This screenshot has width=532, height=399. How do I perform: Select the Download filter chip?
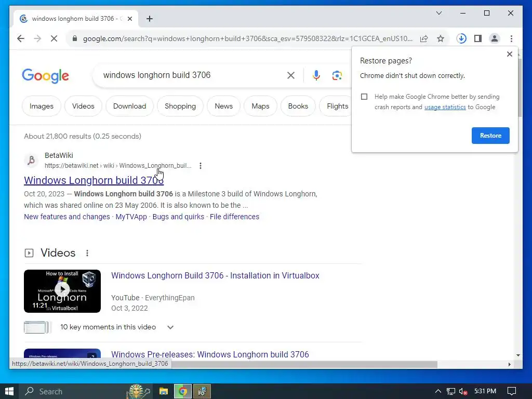point(129,106)
